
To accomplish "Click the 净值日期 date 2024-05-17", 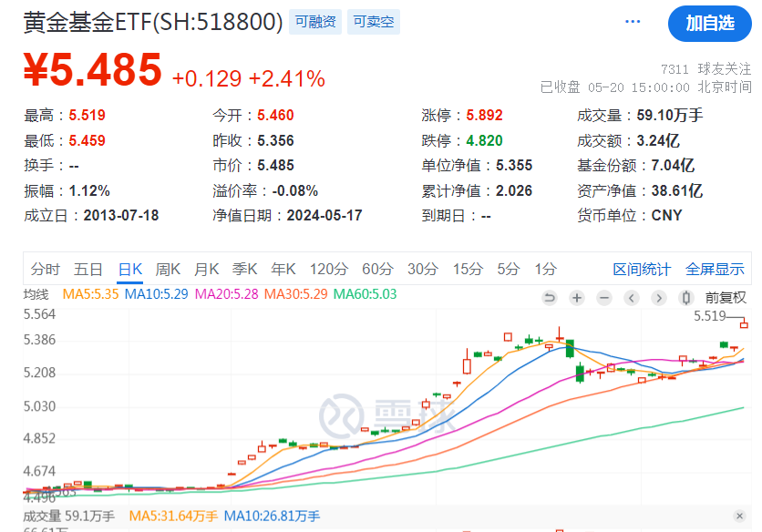I will 324,215.
